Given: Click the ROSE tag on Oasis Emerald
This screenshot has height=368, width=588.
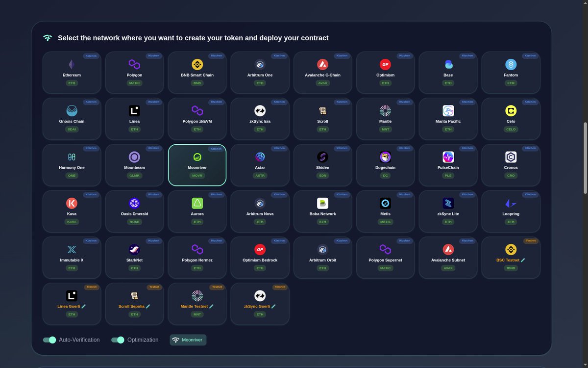Looking at the screenshot, I should [x=134, y=222].
